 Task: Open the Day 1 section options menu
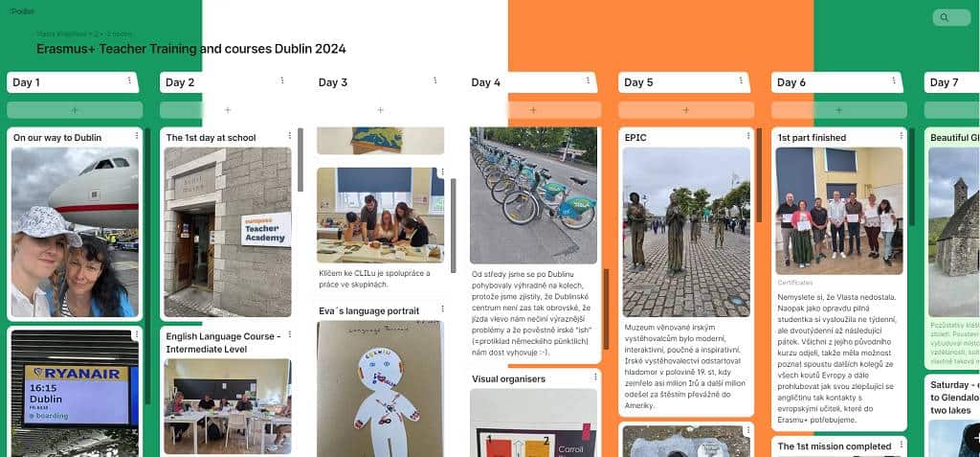[x=129, y=80]
